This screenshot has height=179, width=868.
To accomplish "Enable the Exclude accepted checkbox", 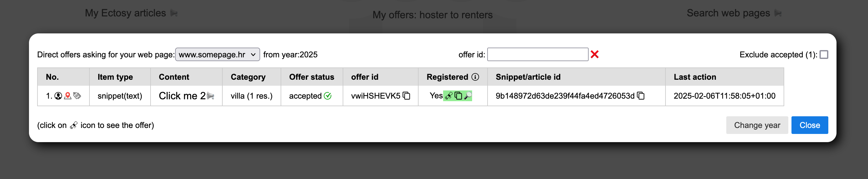I will 824,55.
